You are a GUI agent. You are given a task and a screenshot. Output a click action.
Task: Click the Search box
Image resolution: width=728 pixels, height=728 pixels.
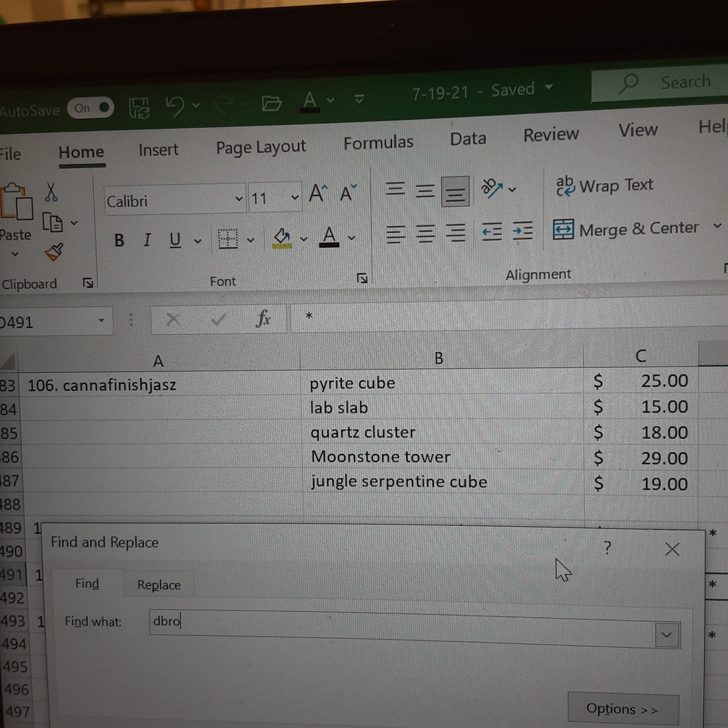coord(661,83)
